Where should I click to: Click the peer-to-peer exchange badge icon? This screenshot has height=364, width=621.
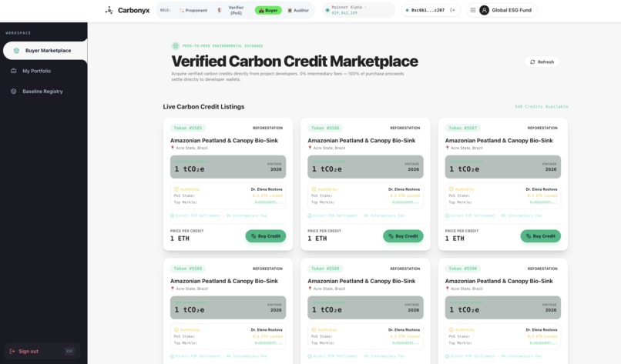click(176, 46)
